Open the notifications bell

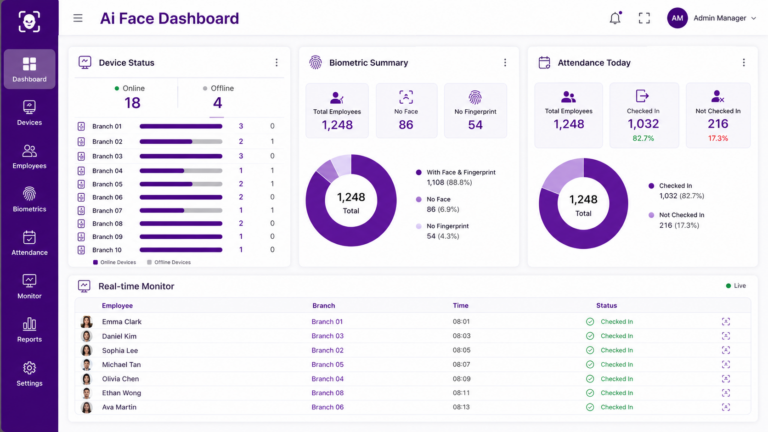click(x=615, y=18)
